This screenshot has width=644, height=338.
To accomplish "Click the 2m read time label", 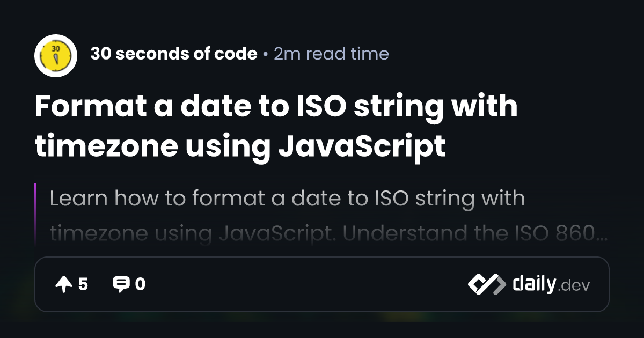I will click(x=331, y=54).
